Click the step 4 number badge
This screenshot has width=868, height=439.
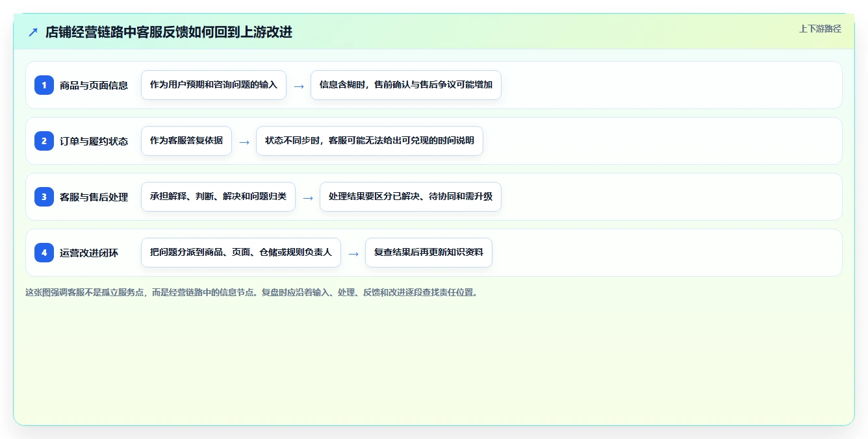(x=44, y=252)
